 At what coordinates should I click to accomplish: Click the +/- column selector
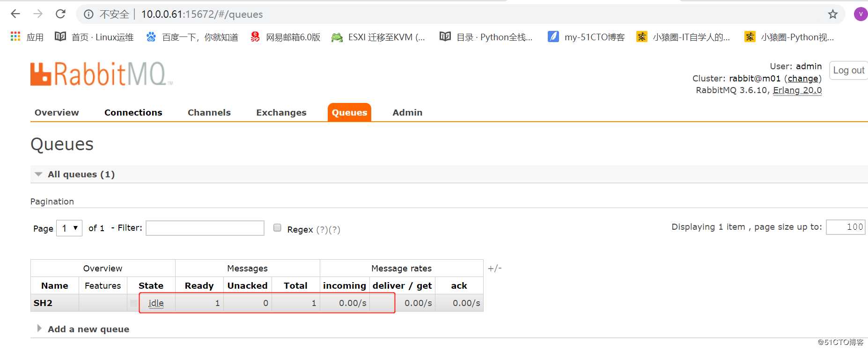tap(494, 268)
